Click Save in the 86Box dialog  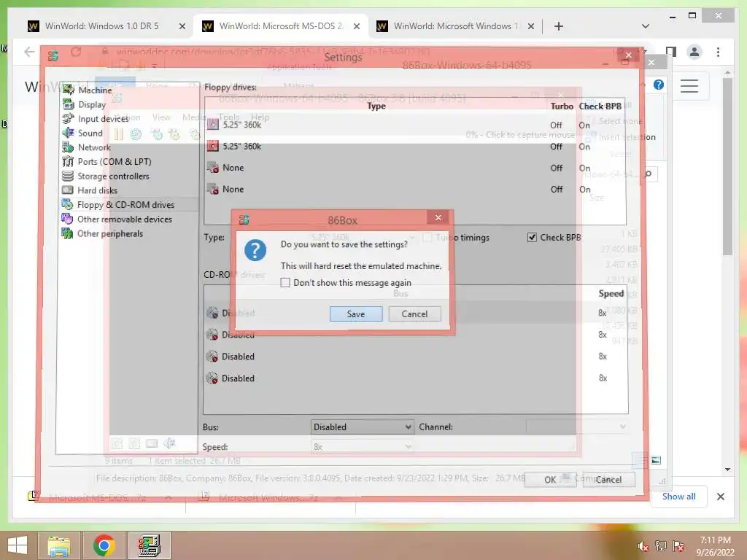pyautogui.click(x=356, y=314)
